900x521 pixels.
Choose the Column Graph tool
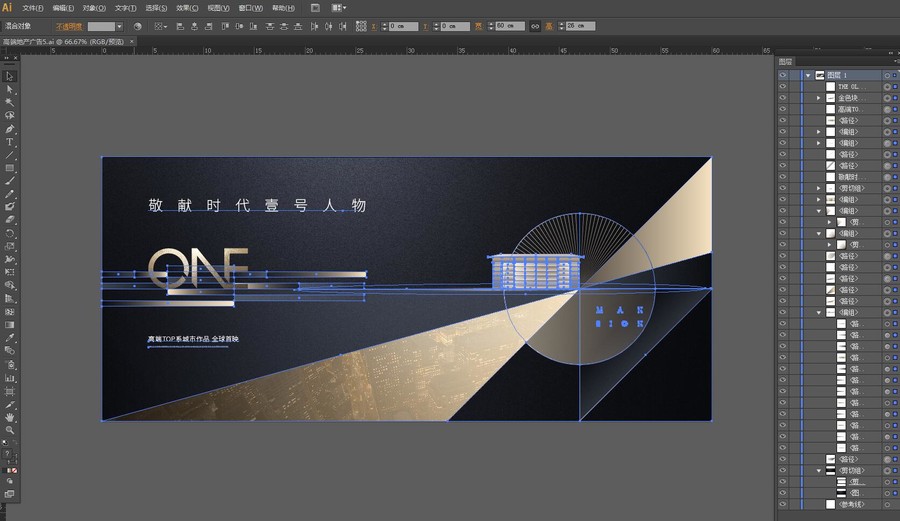pyautogui.click(x=10, y=378)
